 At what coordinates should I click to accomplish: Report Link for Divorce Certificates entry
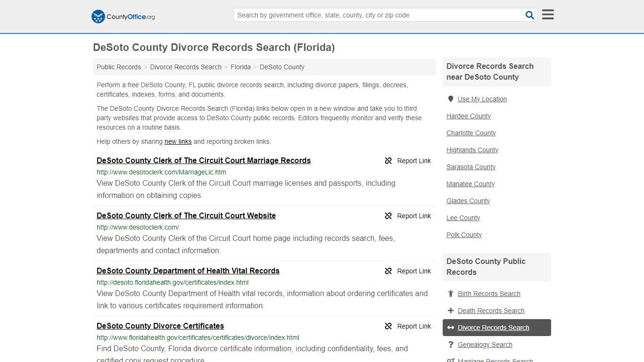pos(414,326)
